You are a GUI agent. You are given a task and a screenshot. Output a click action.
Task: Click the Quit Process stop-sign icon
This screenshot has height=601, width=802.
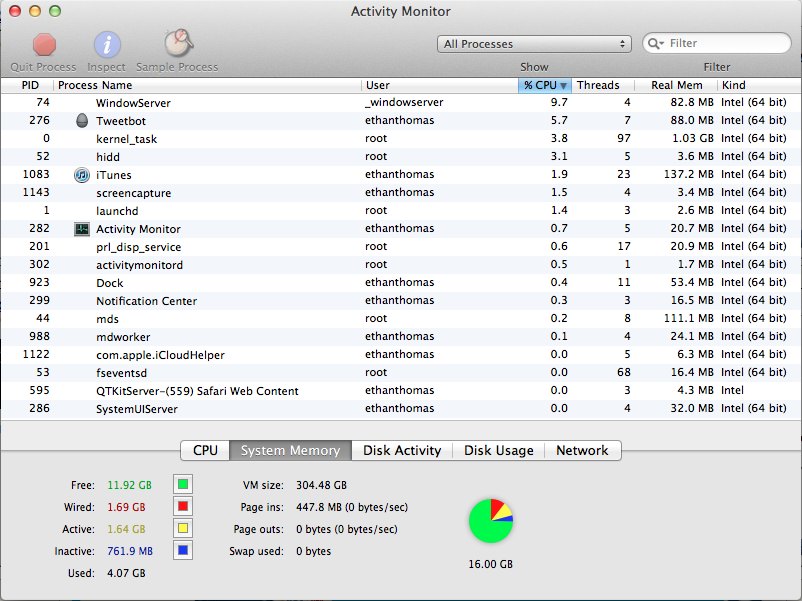(44, 44)
